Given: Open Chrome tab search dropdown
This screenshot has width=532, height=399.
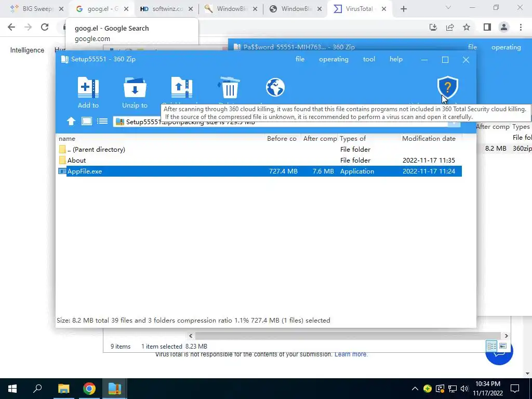Looking at the screenshot, I should (448, 7).
